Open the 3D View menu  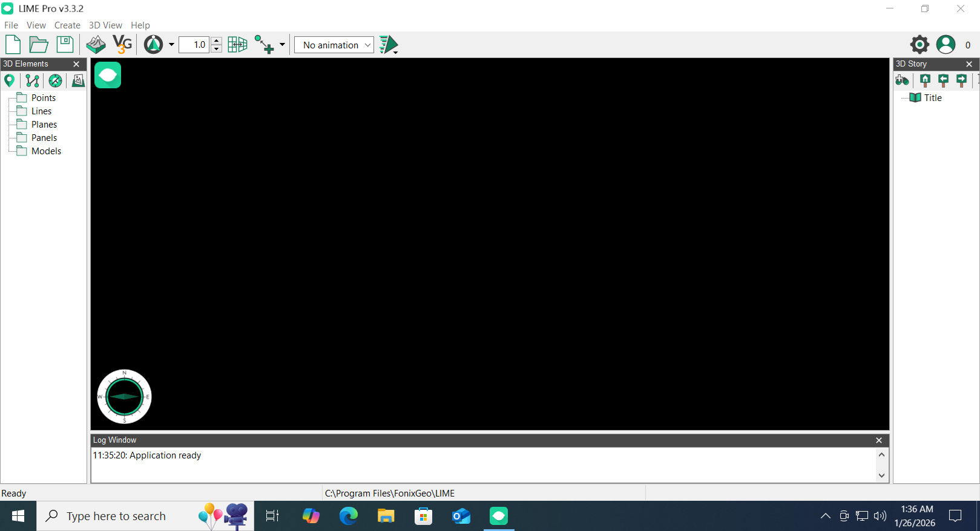pyautogui.click(x=105, y=25)
